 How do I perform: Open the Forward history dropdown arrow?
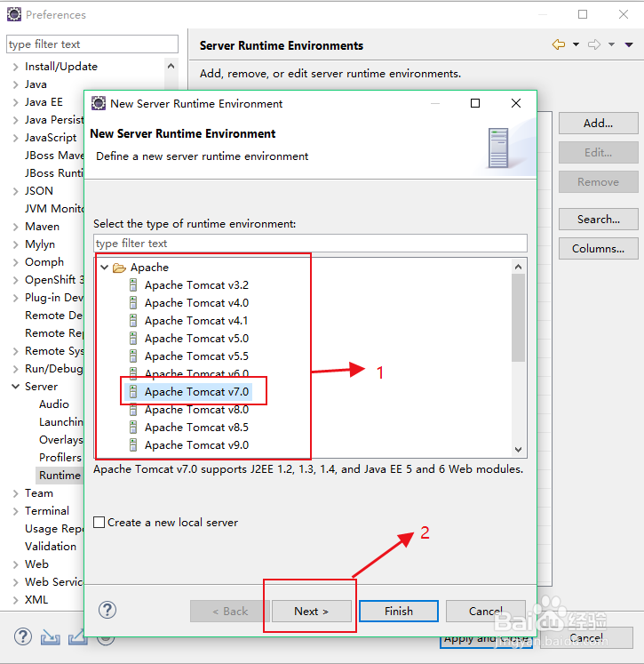(611, 44)
